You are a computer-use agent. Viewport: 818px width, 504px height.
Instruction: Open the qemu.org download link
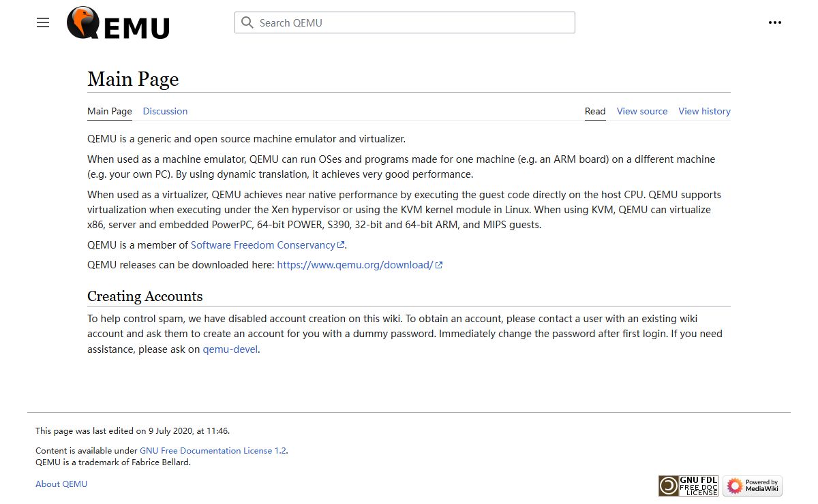click(359, 265)
